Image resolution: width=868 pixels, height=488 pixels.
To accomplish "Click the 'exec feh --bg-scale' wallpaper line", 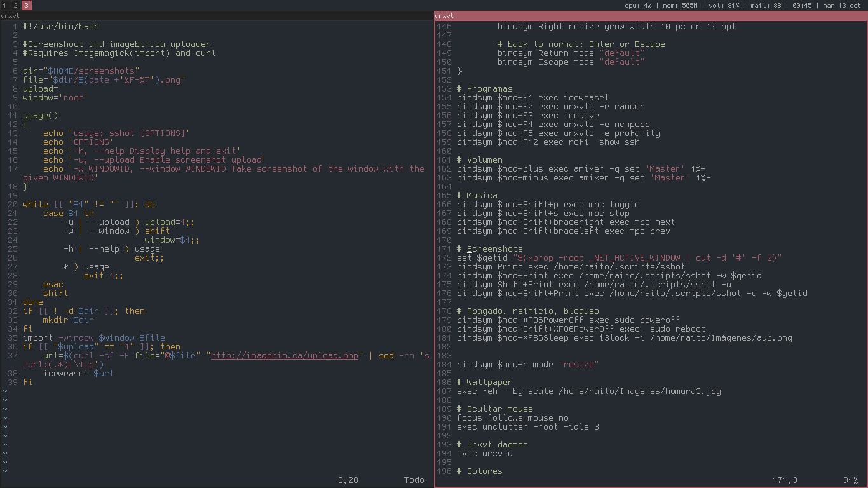I will 588,391.
